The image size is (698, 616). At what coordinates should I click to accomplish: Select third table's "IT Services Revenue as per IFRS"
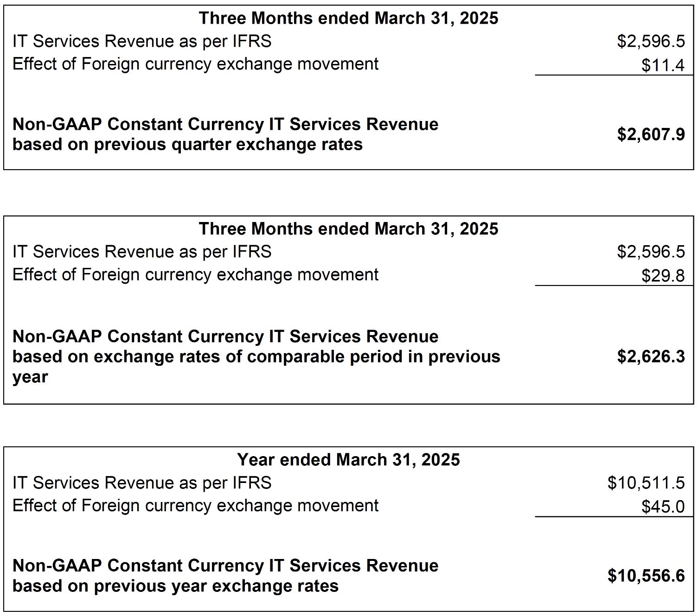coord(142,483)
